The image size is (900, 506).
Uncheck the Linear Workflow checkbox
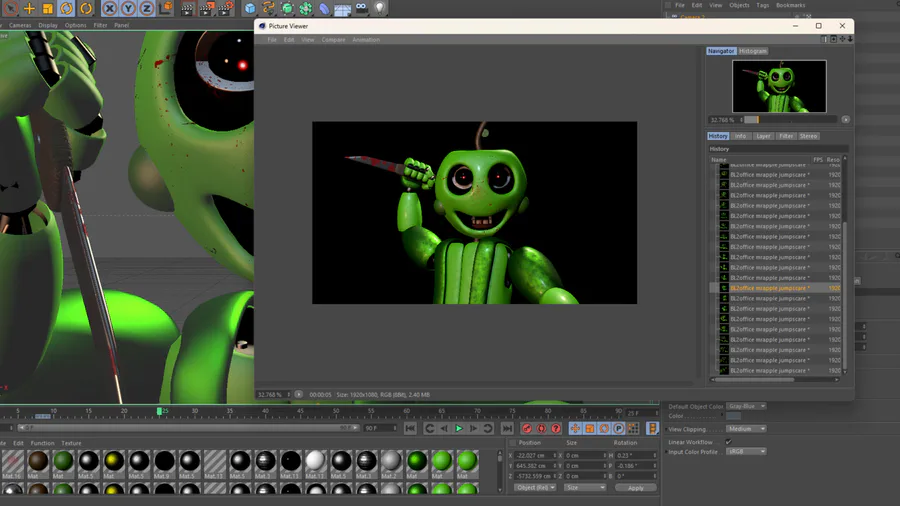[x=728, y=442]
